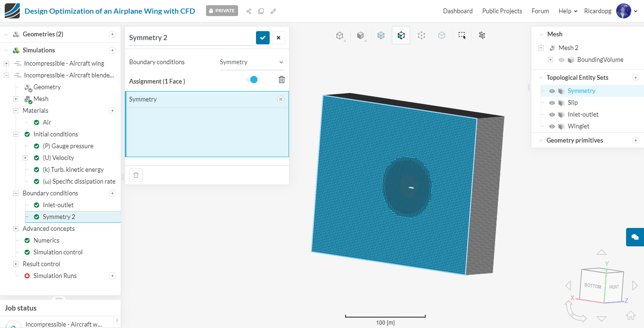The image size is (644, 328).
Task: Add a boundary condition with the plus
Action: (112, 193)
